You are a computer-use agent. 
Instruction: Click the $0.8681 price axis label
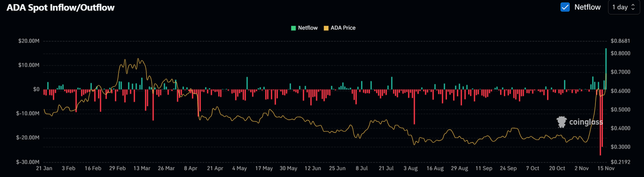[621, 41]
